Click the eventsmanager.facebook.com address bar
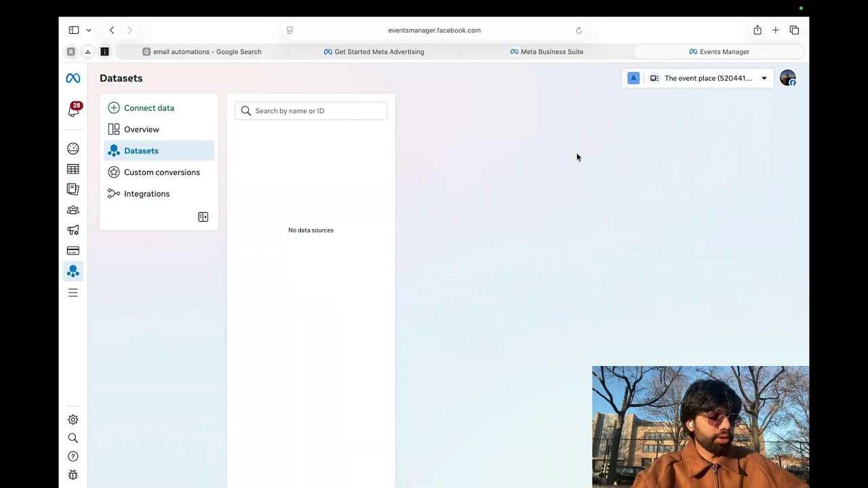The width and height of the screenshot is (868, 488). point(434,30)
